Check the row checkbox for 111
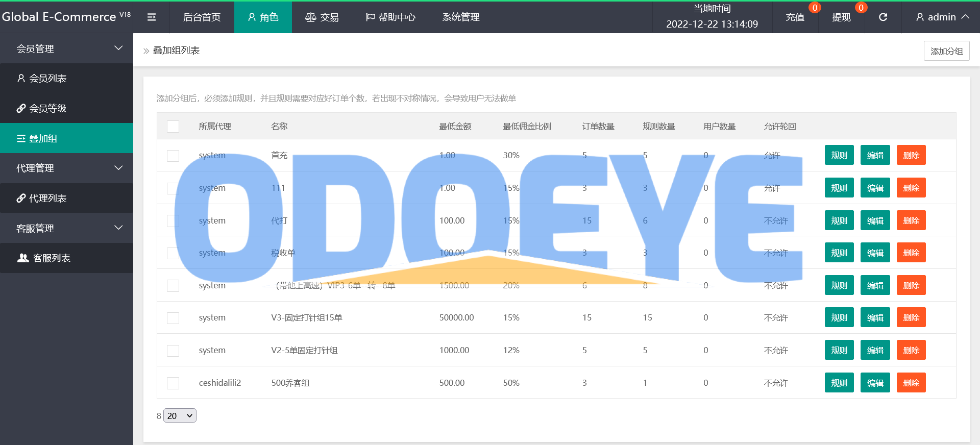Viewport: 980px width, 445px height. point(173,188)
